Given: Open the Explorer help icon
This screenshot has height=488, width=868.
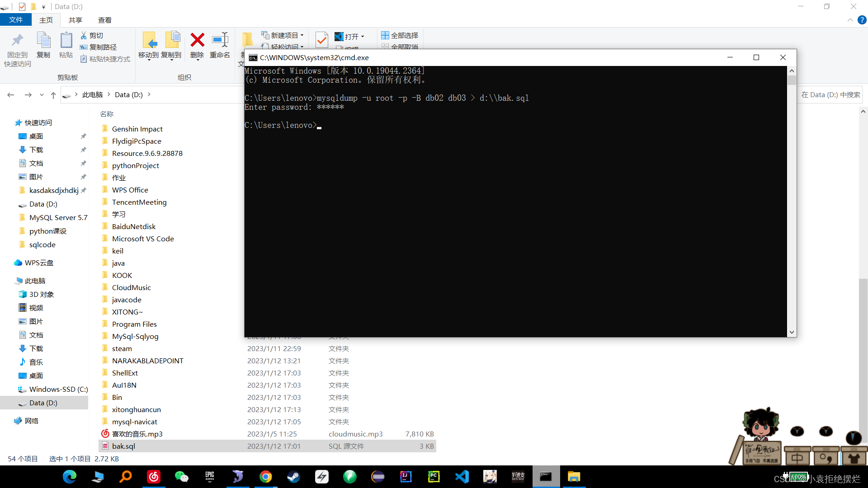Looking at the screenshot, I should click(x=862, y=20).
